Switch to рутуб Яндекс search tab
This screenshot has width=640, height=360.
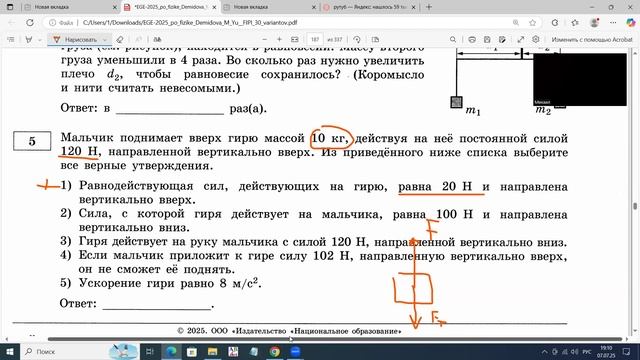369,7
